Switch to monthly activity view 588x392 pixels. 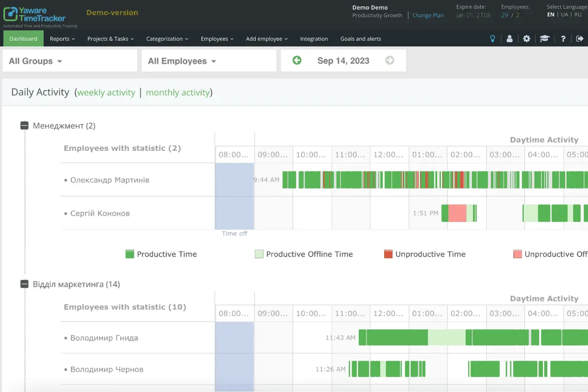pos(178,93)
